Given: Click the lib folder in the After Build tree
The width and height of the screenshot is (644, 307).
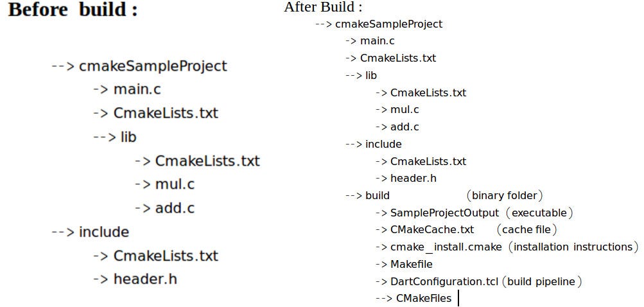Looking at the screenshot, I should pos(371,76).
